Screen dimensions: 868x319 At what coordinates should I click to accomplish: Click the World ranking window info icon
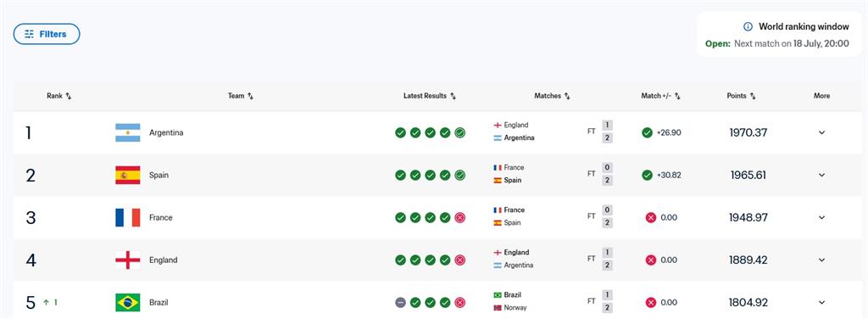pyautogui.click(x=748, y=26)
